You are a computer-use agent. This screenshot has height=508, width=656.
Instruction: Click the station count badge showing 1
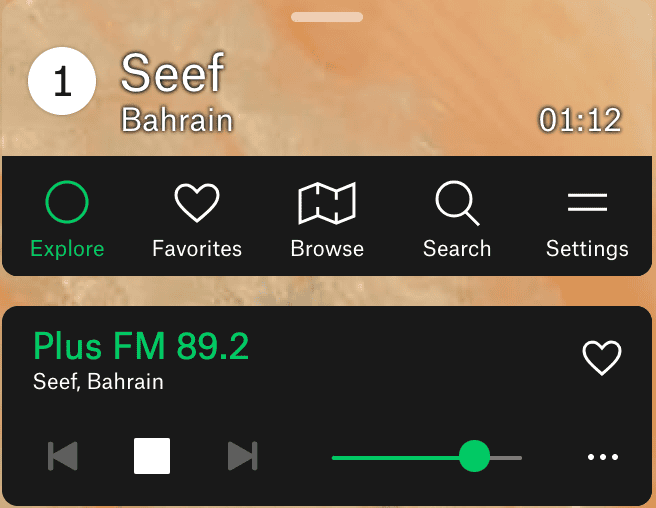62,81
